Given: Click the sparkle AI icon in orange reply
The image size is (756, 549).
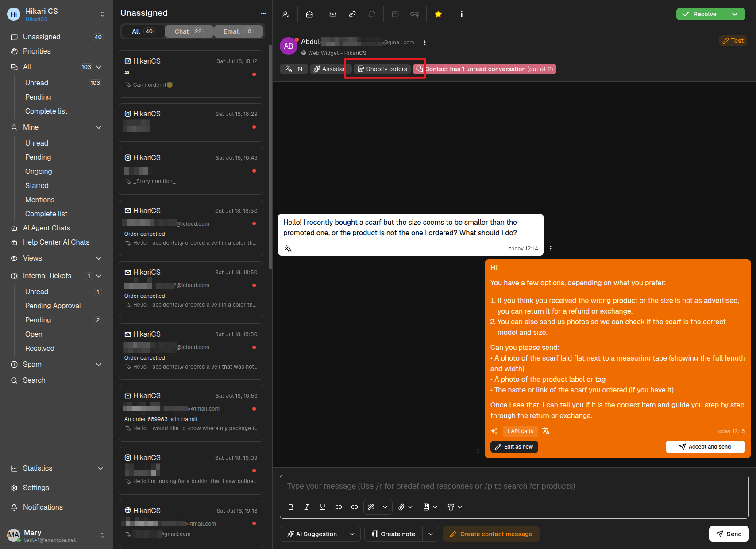Looking at the screenshot, I should pyautogui.click(x=494, y=431).
